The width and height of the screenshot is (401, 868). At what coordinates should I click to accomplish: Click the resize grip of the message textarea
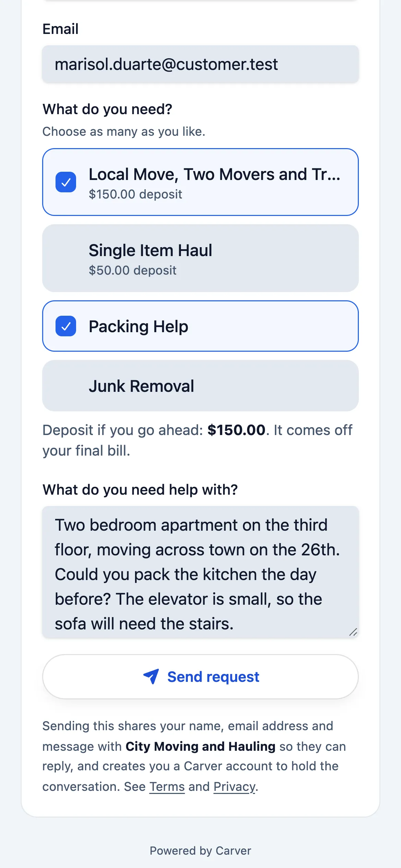(353, 632)
